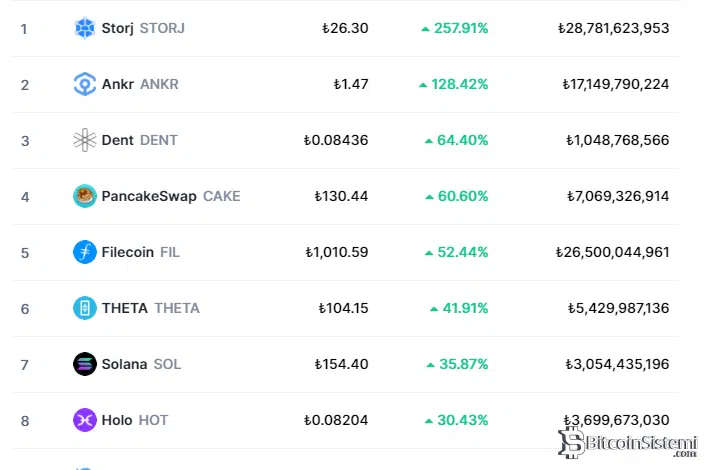This screenshot has height=470, width=708.
Task: Select the PancakeSwap CAKE name link
Action: point(170,196)
